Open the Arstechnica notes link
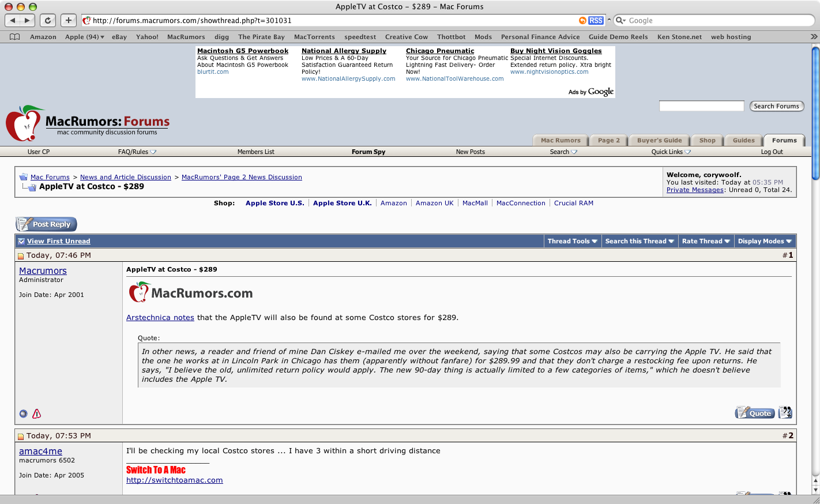 (160, 317)
